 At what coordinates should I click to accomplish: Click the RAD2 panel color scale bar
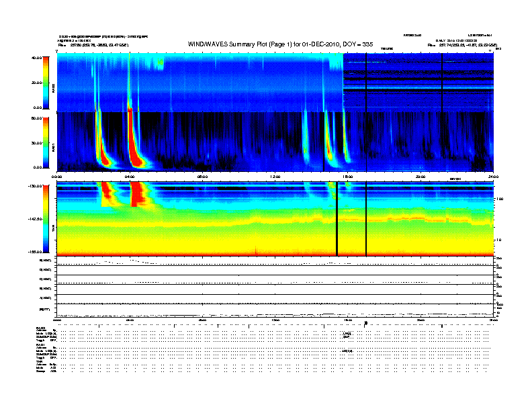[x=46, y=83]
